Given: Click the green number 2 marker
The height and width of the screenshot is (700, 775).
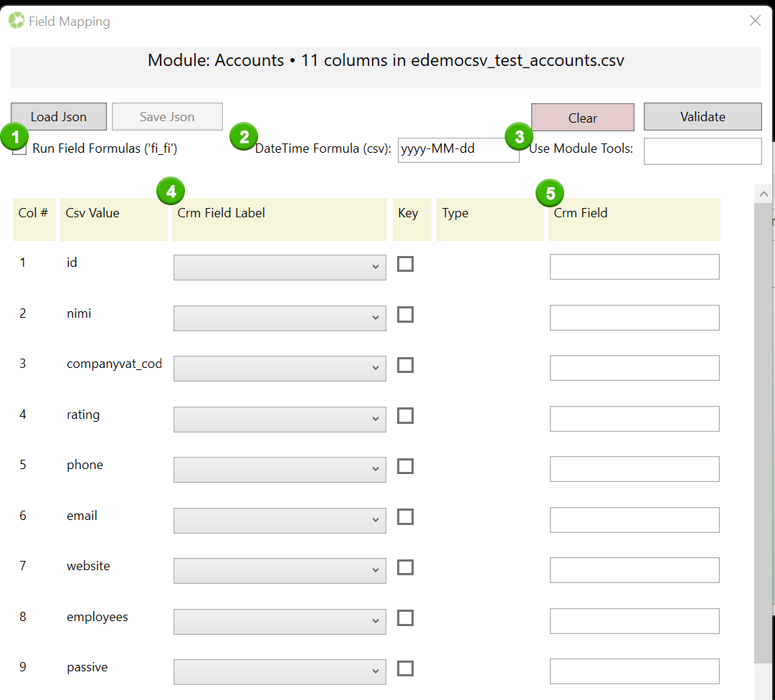Looking at the screenshot, I should tap(244, 136).
